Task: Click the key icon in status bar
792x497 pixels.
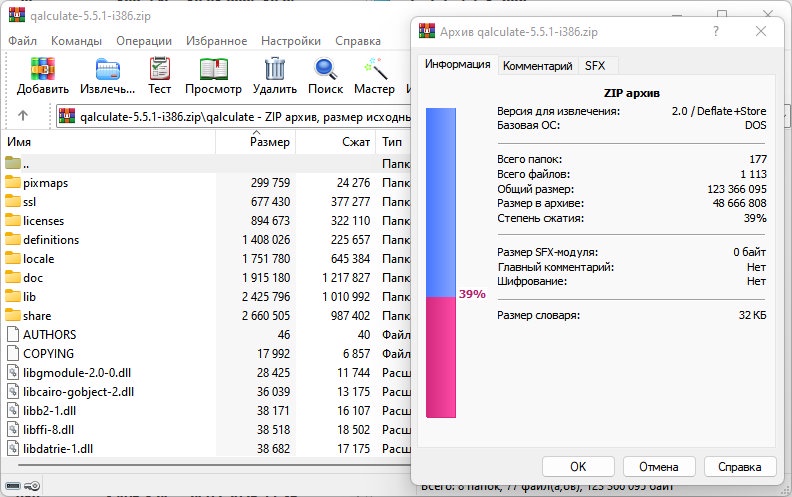Action: click(32, 486)
